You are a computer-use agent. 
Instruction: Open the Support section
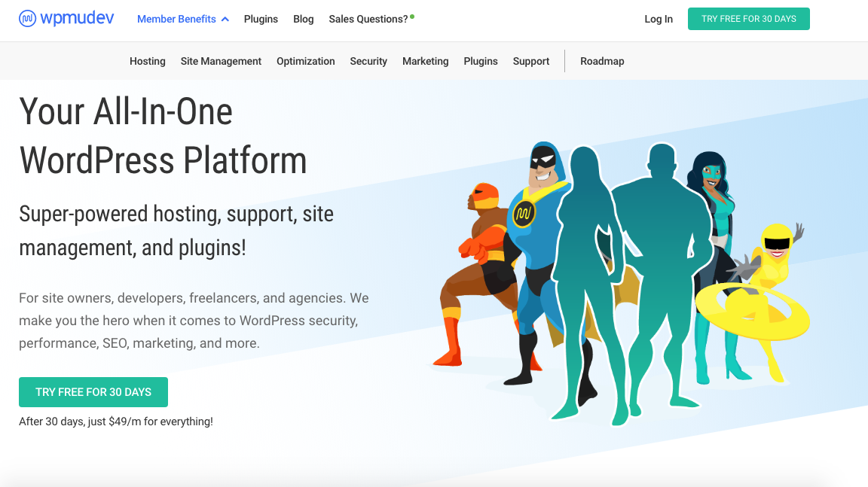[x=531, y=61]
